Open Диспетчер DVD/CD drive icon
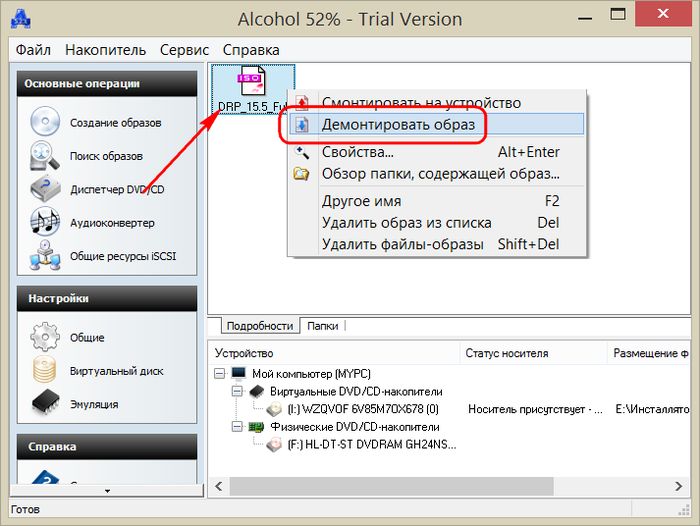 tap(45, 189)
